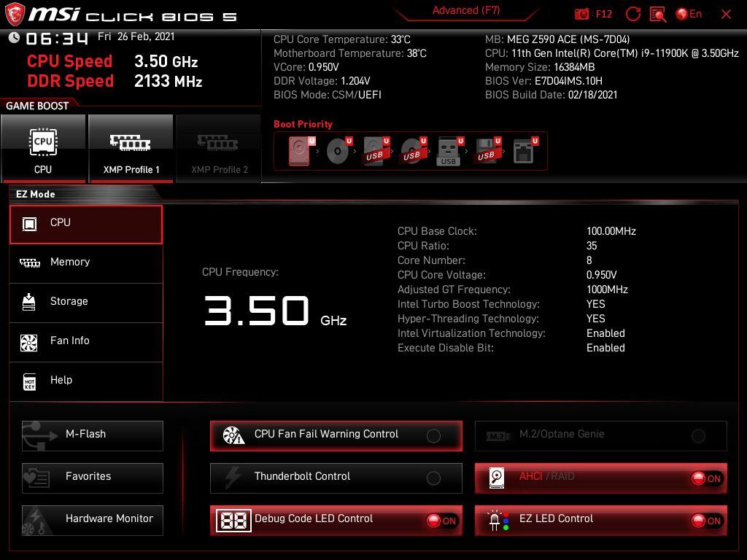The height and width of the screenshot is (560, 747).
Task: Open the Favorites menu
Action: 93,478
